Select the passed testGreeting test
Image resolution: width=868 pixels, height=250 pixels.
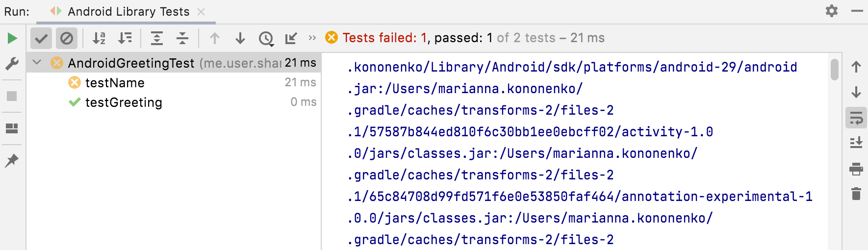[124, 102]
